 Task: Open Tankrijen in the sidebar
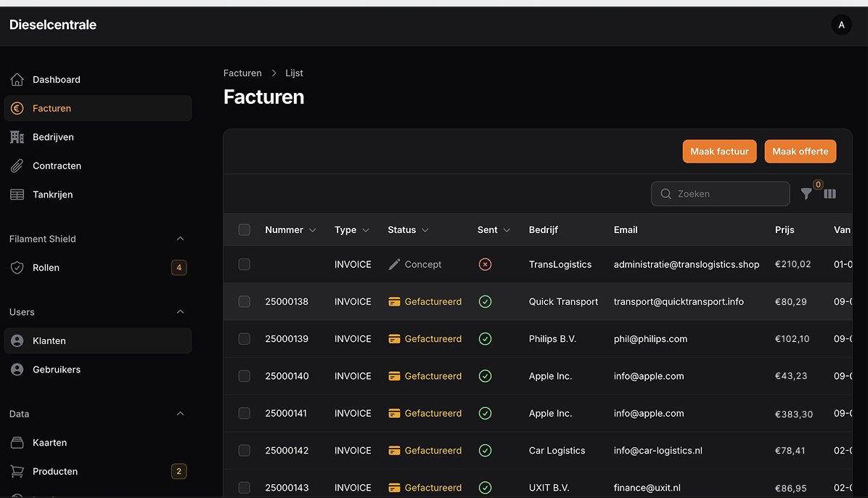pyautogui.click(x=98, y=195)
